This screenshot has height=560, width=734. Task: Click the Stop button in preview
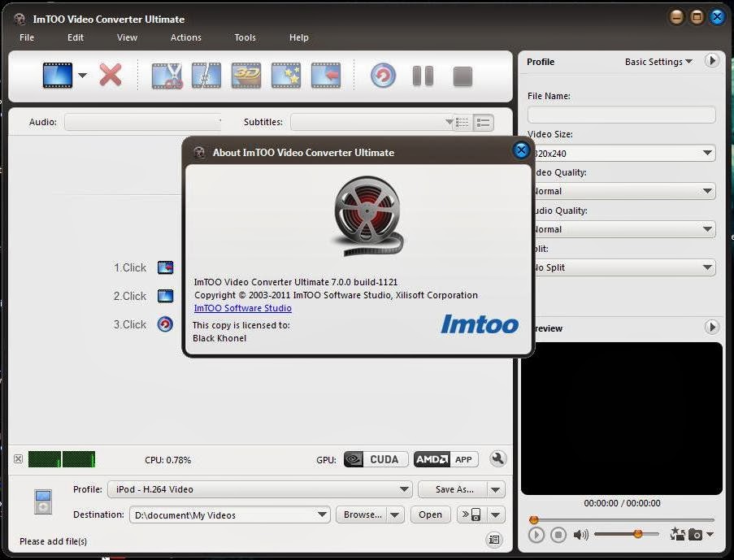pyautogui.click(x=558, y=535)
